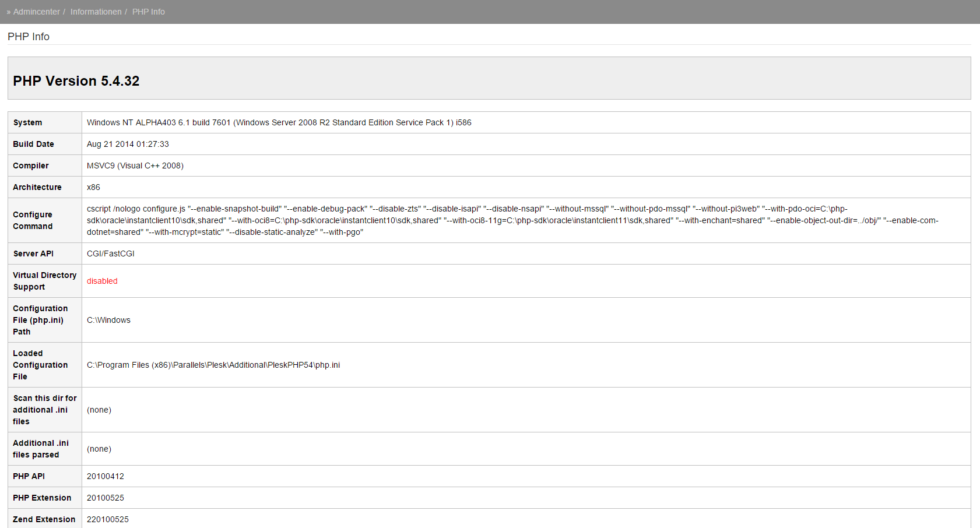The image size is (980, 528).
Task: Click the Compiler row label
Action: [31, 166]
